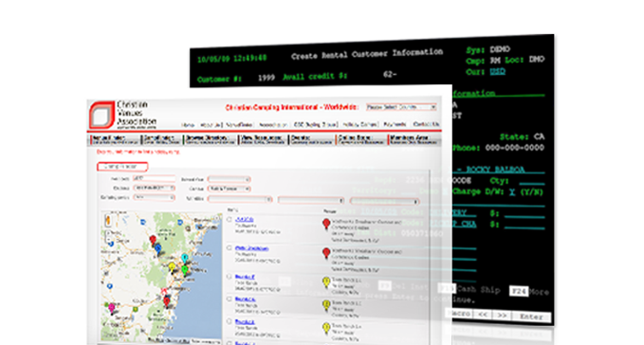The image size is (644, 345).
Task: Click the magenta map marker pin
Action: click(x=111, y=308)
